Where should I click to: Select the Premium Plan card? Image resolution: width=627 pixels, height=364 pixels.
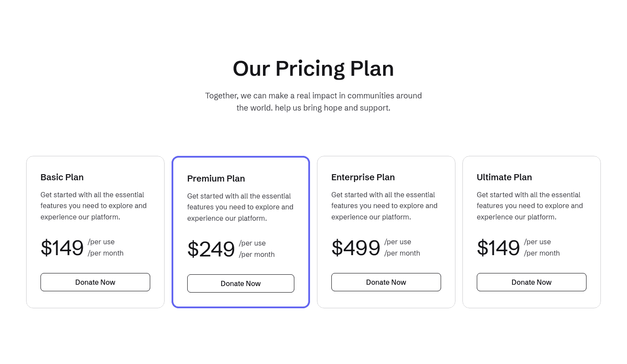pos(240,232)
